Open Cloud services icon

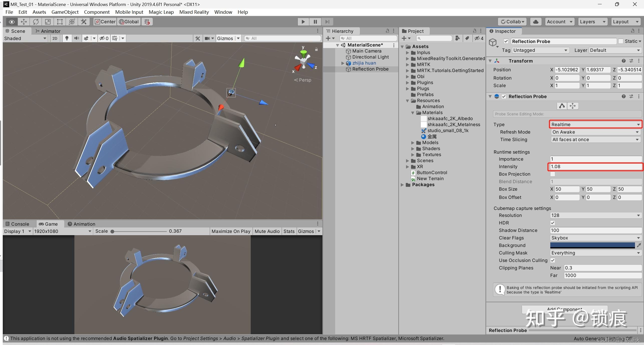tap(536, 22)
